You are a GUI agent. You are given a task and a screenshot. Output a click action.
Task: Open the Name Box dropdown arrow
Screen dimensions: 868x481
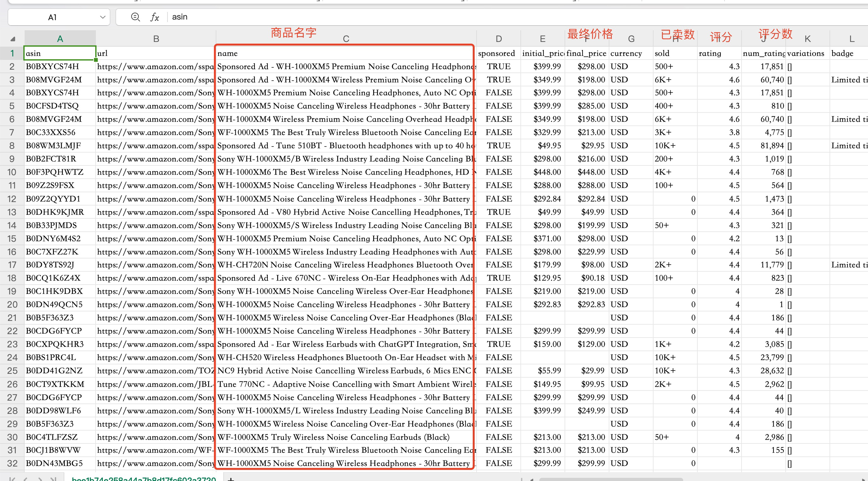103,17
